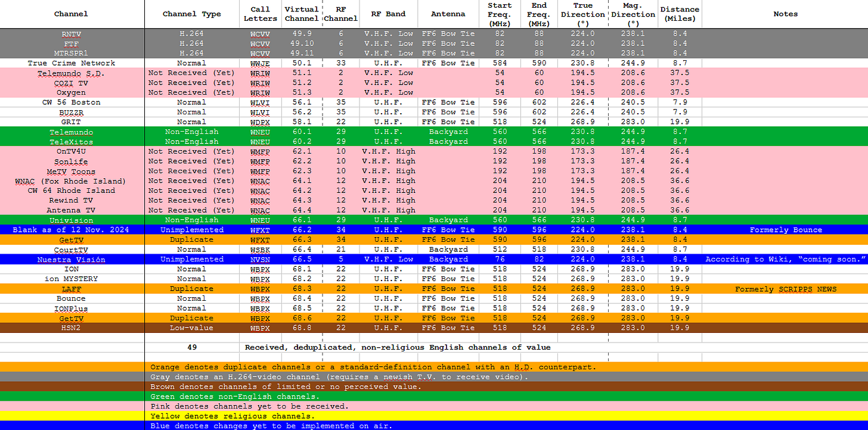
Task: Select the "Antenna" column header
Action: pos(448,14)
